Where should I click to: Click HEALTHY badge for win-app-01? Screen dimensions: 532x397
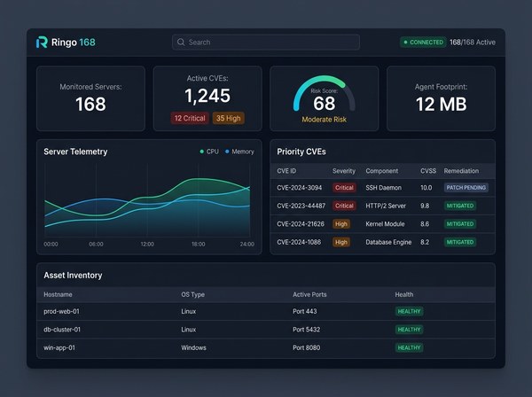pos(409,348)
